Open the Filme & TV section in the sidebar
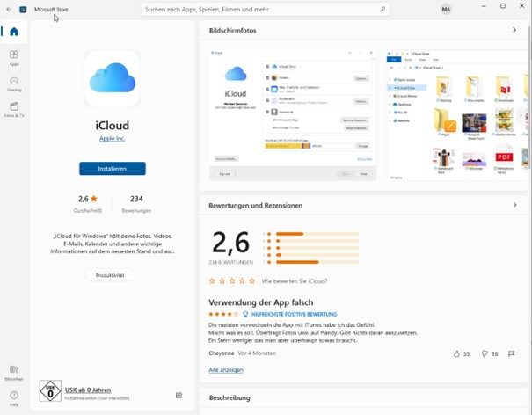The width and height of the screenshot is (532, 415). pos(14,110)
